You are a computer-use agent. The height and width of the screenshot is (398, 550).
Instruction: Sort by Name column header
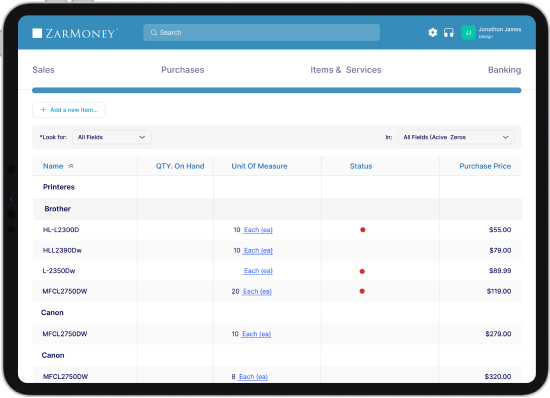click(53, 166)
